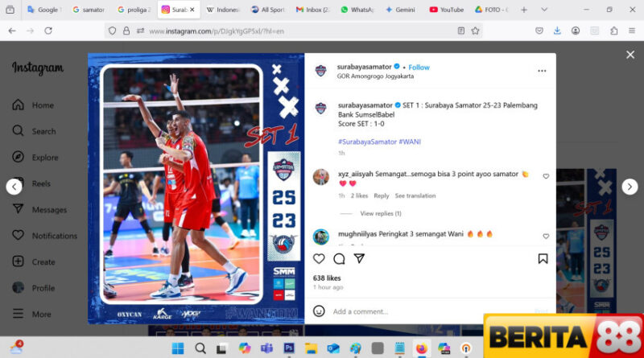The height and width of the screenshot is (358, 644).
Task: Open Search in the Instagram sidebar
Action: point(34,131)
